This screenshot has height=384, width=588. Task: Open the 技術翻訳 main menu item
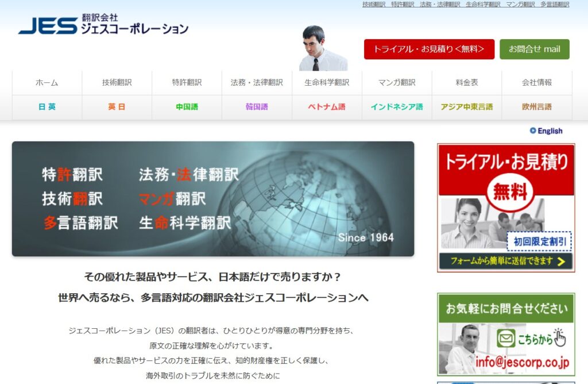(117, 83)
